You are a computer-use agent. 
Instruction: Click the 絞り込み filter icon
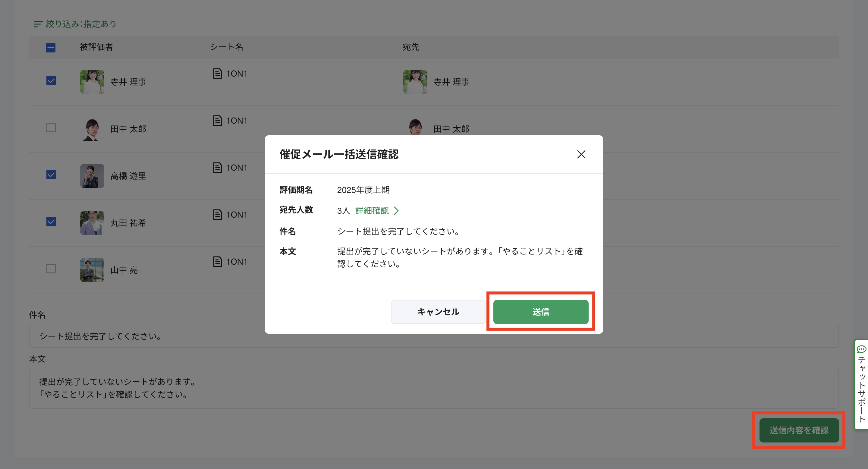38,24
